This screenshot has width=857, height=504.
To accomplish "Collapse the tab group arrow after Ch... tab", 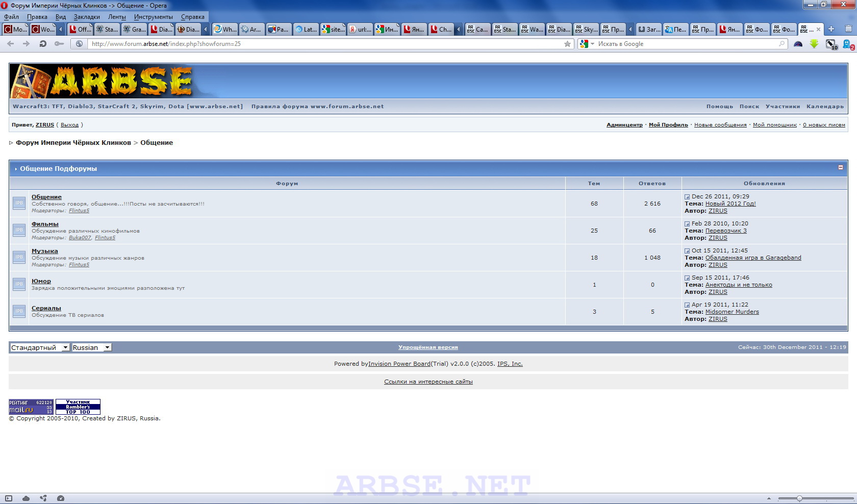I will (458, 30).
